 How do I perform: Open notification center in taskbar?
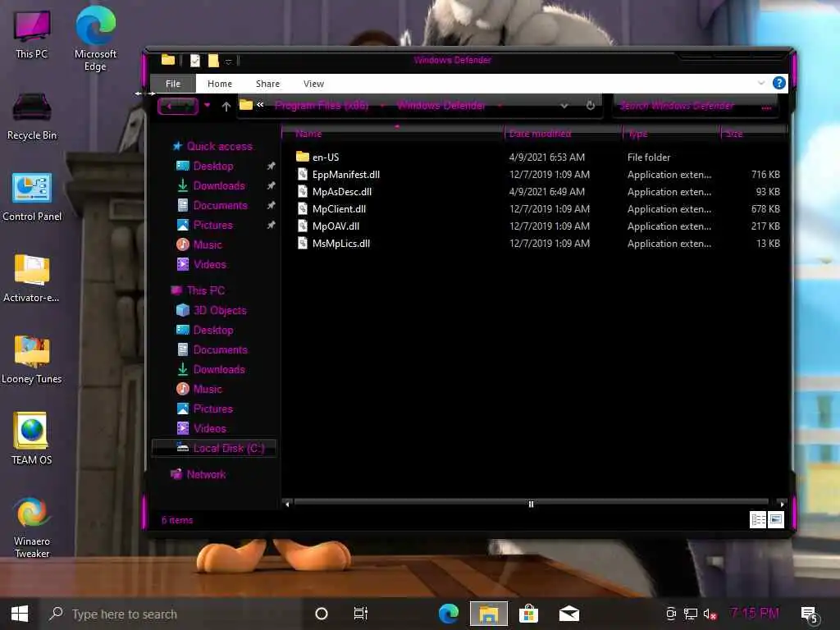click(x=808, y=614)
